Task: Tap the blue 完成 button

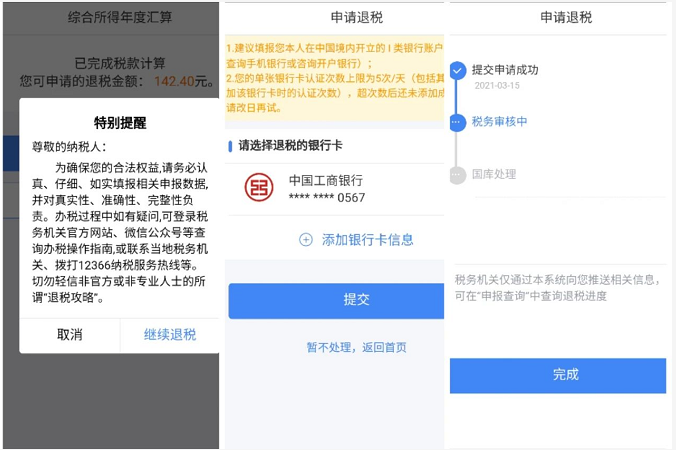Action: (558, 375)
